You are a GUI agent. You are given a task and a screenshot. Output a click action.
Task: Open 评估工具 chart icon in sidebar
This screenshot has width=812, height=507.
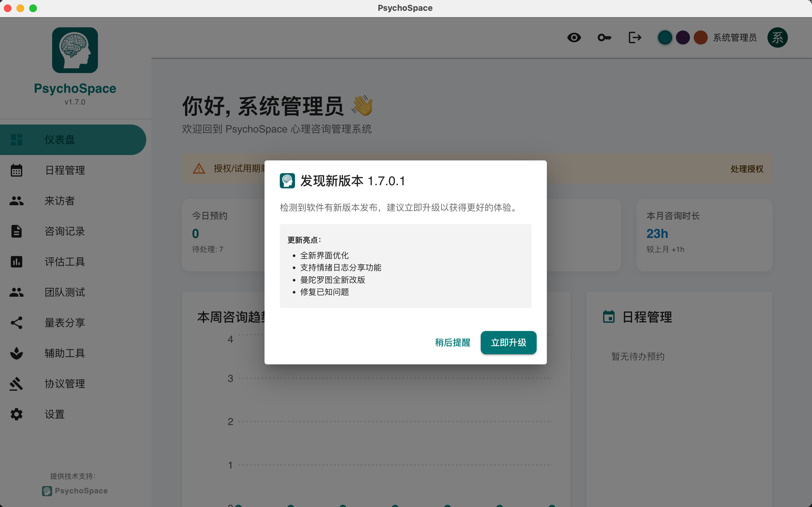click(x=17, y=261)
